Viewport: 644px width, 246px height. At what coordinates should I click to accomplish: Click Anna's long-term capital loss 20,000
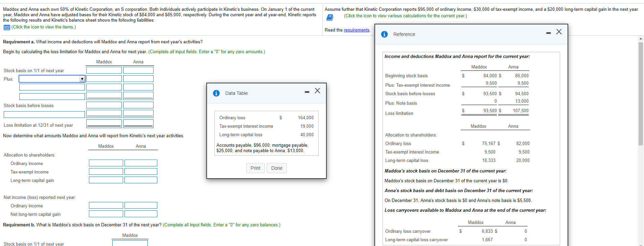point(523,161)
